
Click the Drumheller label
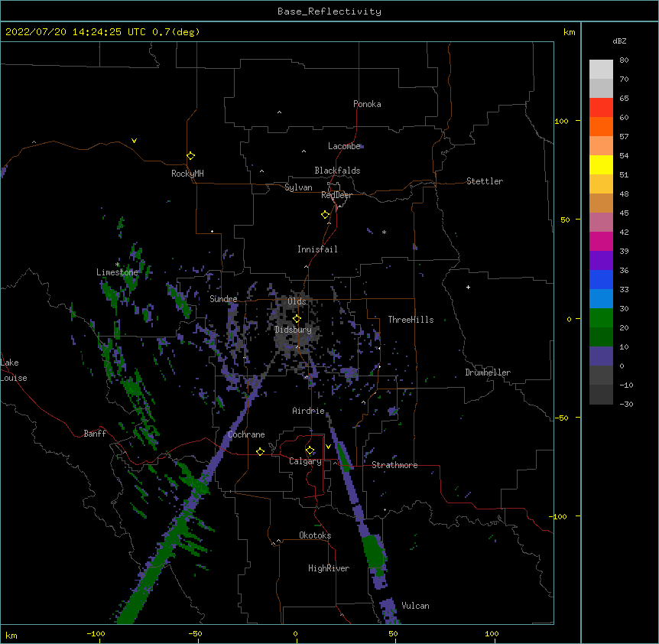click(x=488, y=372)
